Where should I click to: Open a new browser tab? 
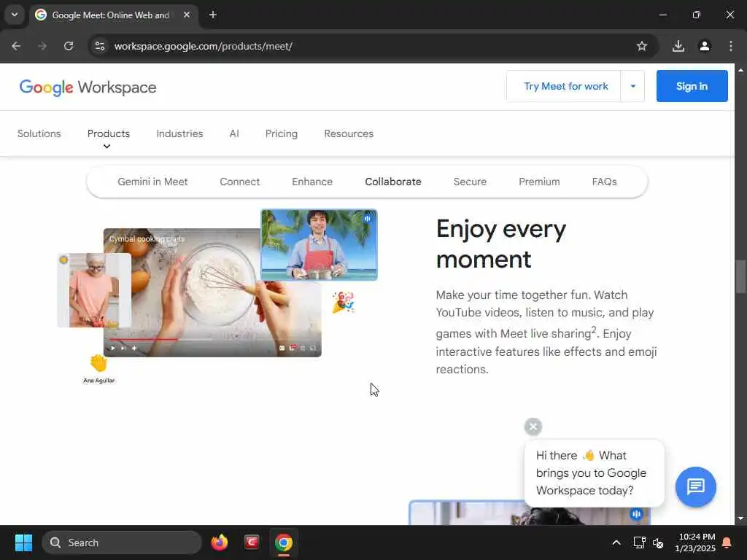pos(213,15)
